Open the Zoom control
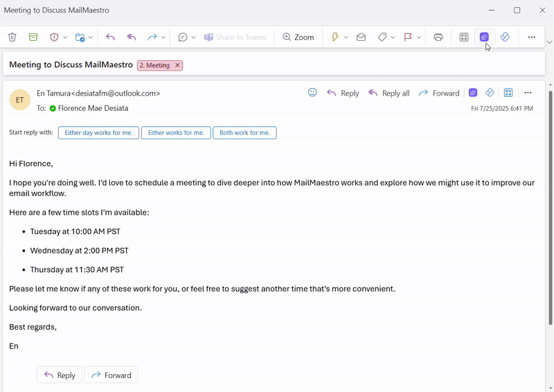 [298, 37]
